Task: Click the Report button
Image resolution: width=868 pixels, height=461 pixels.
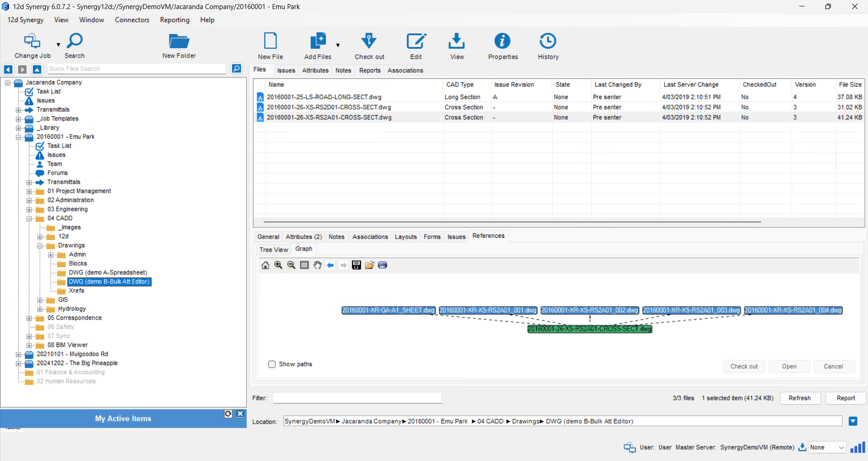Action: pyautogui.click(x=846, y=398)
